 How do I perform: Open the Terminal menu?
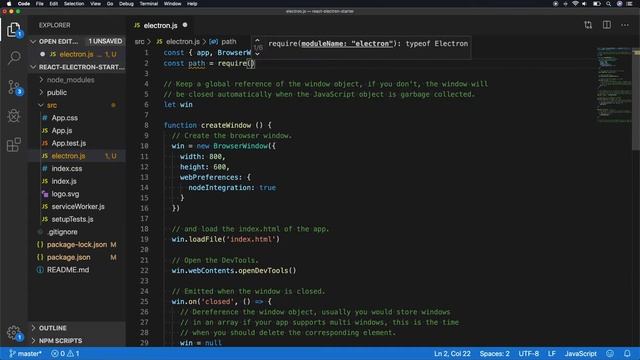149,4
